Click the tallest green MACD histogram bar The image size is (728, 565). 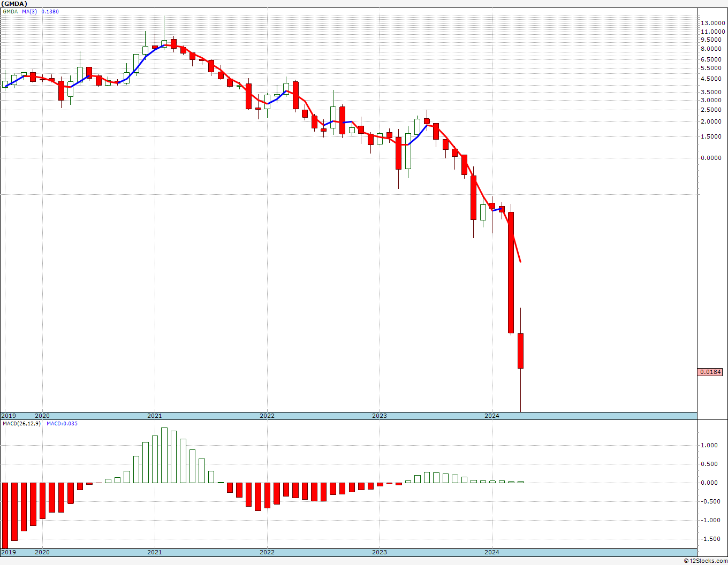[x=164, y=455]
